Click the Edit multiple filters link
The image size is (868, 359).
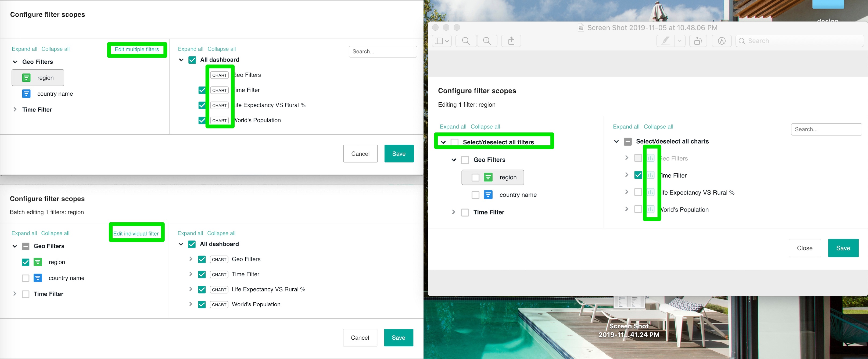coord(137,49)
